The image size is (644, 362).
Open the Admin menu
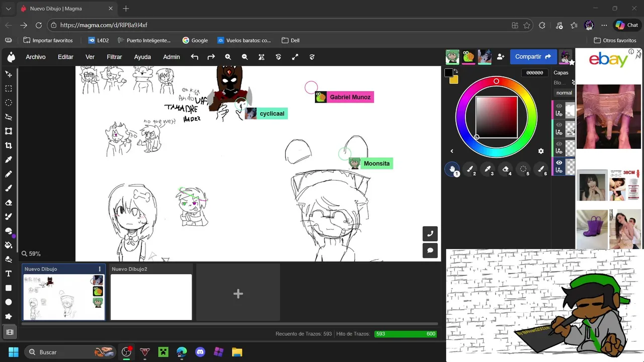(172, 57)
